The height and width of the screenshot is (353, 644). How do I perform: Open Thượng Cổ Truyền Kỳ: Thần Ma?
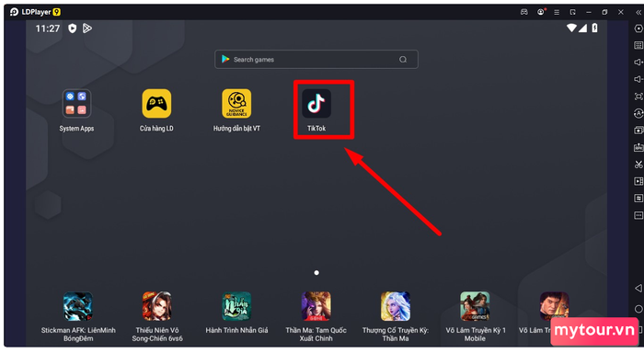tap(395, 306)
